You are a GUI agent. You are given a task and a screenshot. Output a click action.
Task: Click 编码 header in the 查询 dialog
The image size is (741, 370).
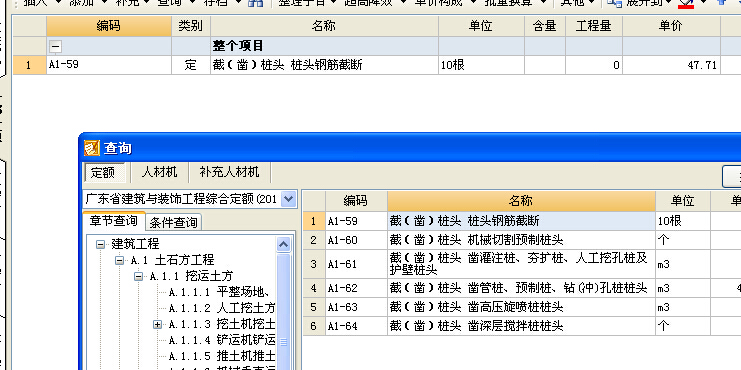point(356,201)
